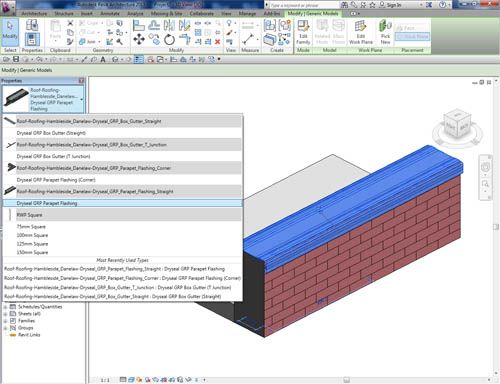Screen dimensions: 500x384
Task: Toggle Place on Face option
Action: pos(406,28)
